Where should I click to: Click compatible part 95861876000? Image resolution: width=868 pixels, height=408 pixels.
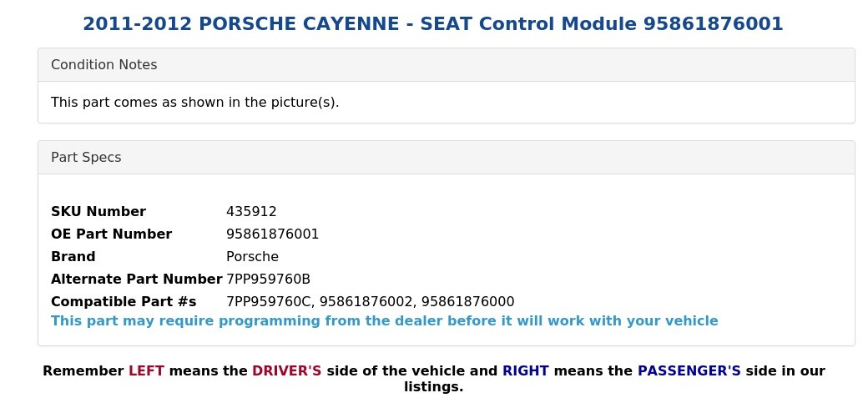coord(467,302)
